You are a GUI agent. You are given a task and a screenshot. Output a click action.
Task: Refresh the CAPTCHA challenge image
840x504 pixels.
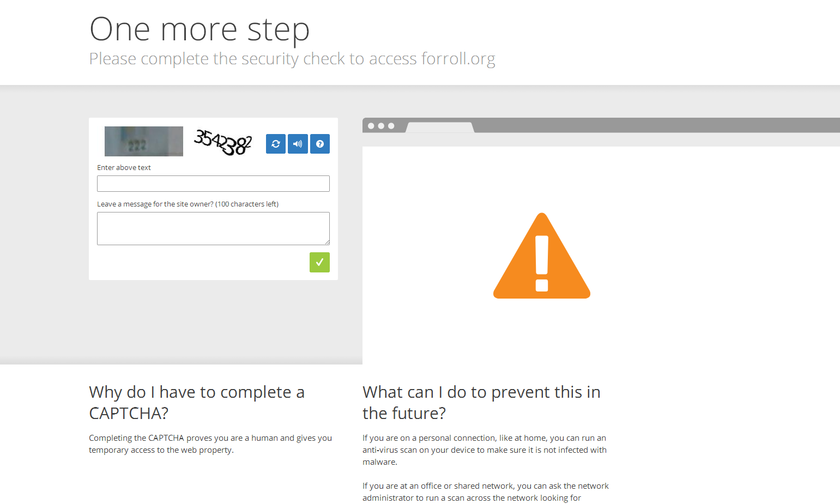click(x=276, y=144)
